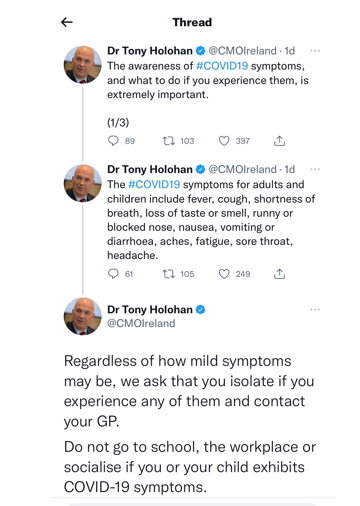Open more options on second tweet

pos(315,169)
